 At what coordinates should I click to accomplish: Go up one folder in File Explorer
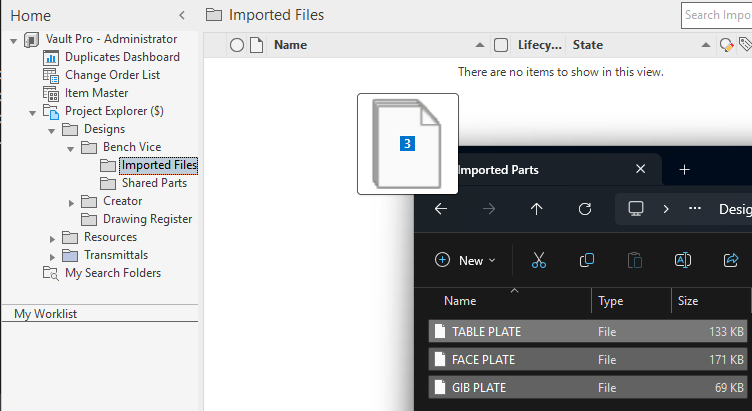[536, 209]
